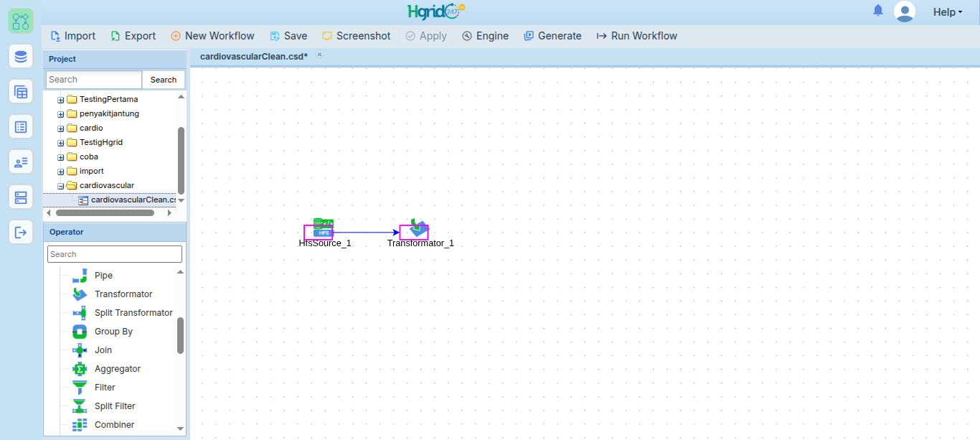Open the server sidebar icon
Image resolution: width=980 pixels, height=440 pixels.
[x=21, y=197]
